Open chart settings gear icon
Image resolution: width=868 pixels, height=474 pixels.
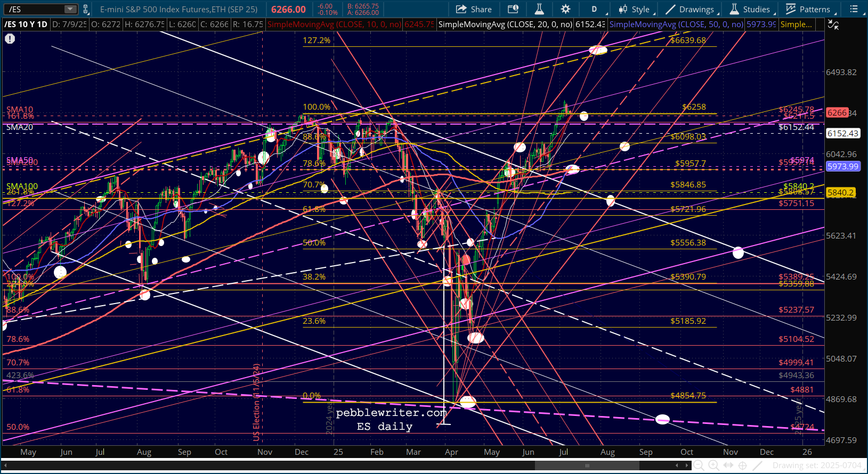point(565,9)
